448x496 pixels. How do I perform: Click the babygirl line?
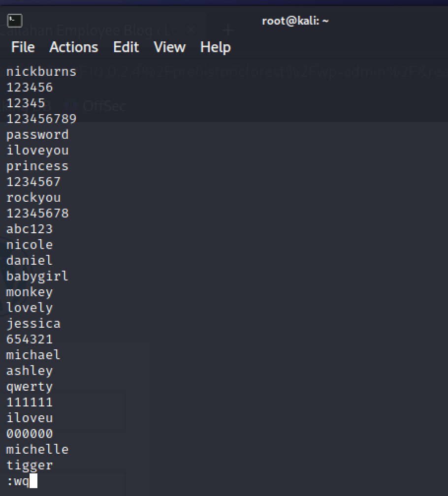coord(37,277)
